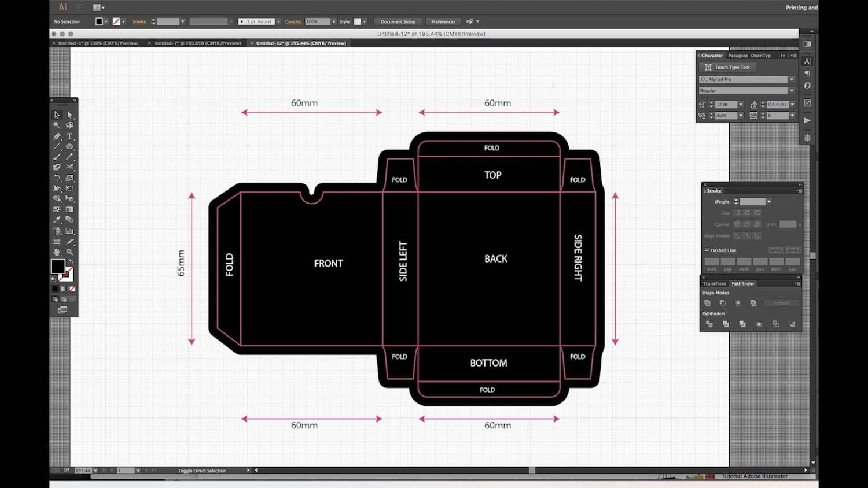The image size is (868, 488).
Task: Click the zoom level field showing 195.44
Action: point(83,470)
